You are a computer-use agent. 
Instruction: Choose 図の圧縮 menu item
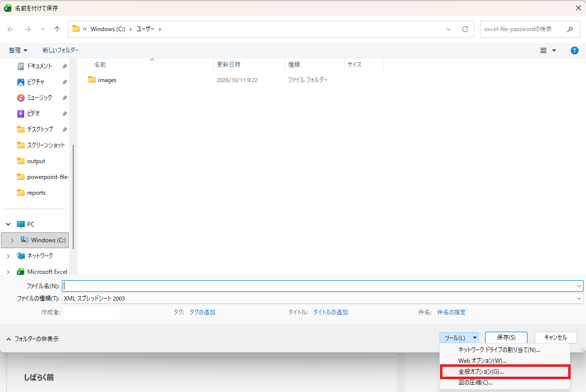tap(505, 382)
